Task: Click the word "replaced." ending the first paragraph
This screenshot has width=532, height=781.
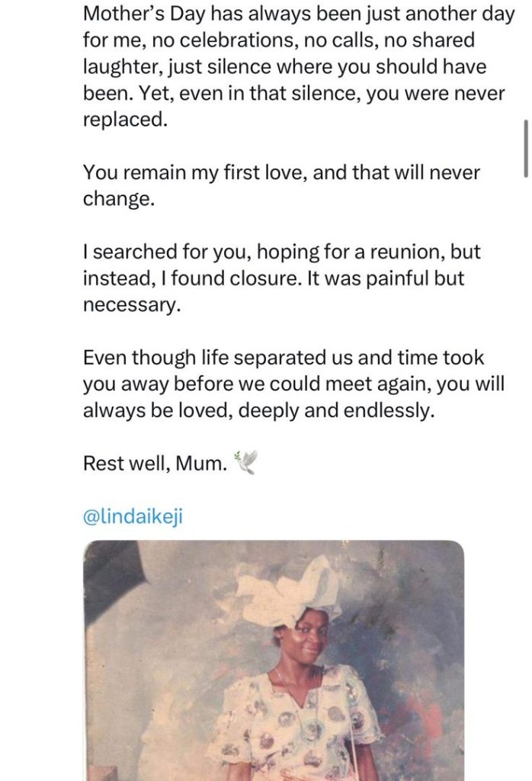Action: coord(125,120)
